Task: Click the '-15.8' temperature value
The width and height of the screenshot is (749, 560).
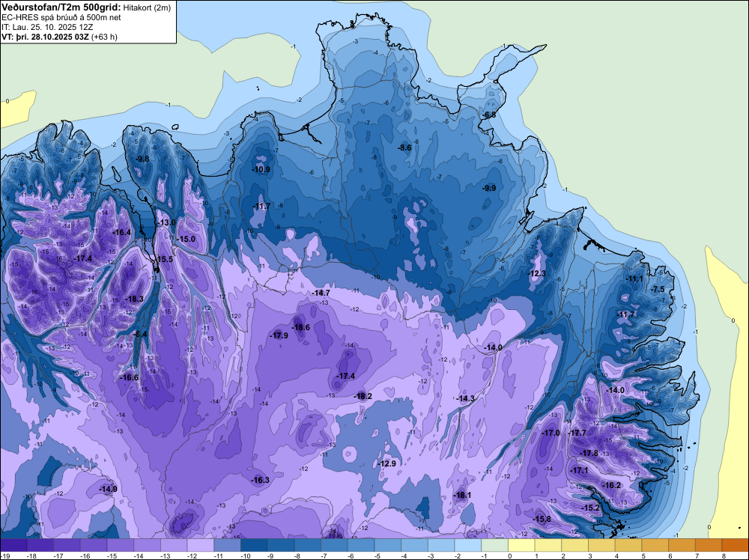Action: 542,520
